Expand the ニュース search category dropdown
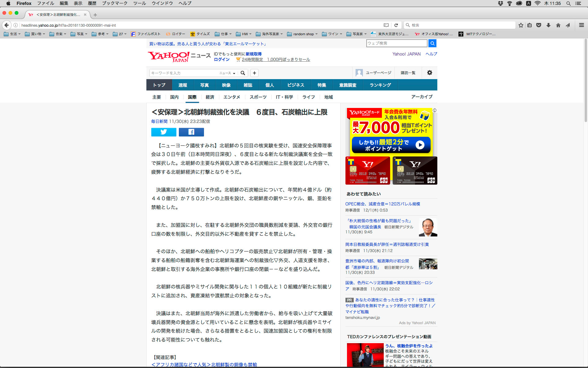588x368 pixels. click(x=227, y=73)
